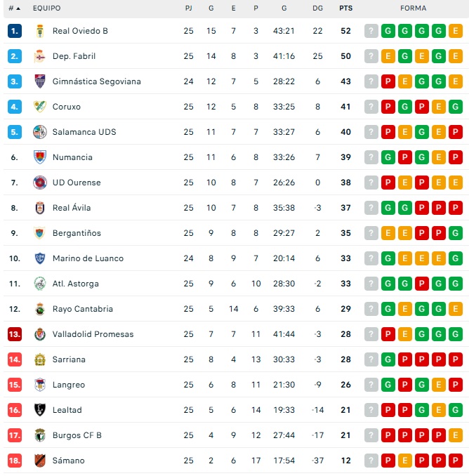Sort standings by PTS column header
This screenshot has height=476, width=469.
click(345, 8)
